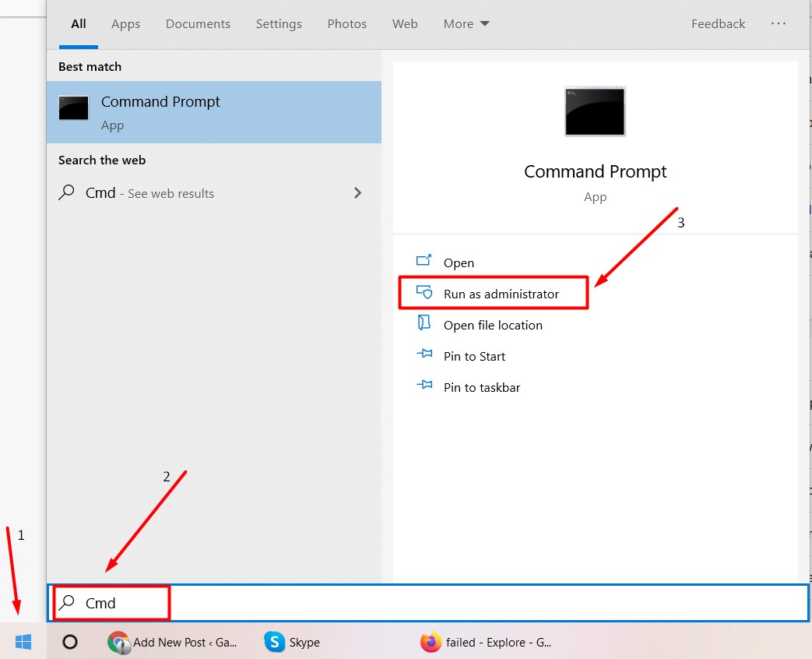This screenshot has width=812, height=659.
Task: Click the Command Prompt title in preview pane
Action: (x=595, y=171)
